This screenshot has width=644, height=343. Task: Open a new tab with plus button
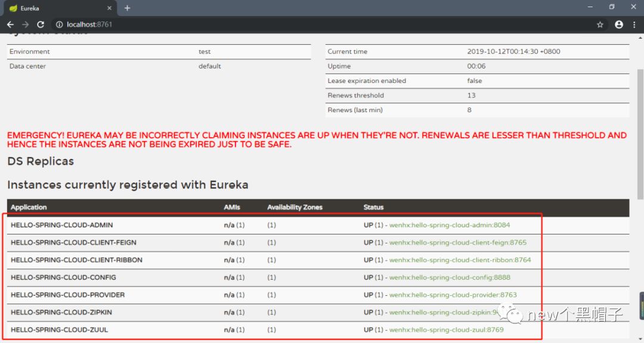coord(128,8)
